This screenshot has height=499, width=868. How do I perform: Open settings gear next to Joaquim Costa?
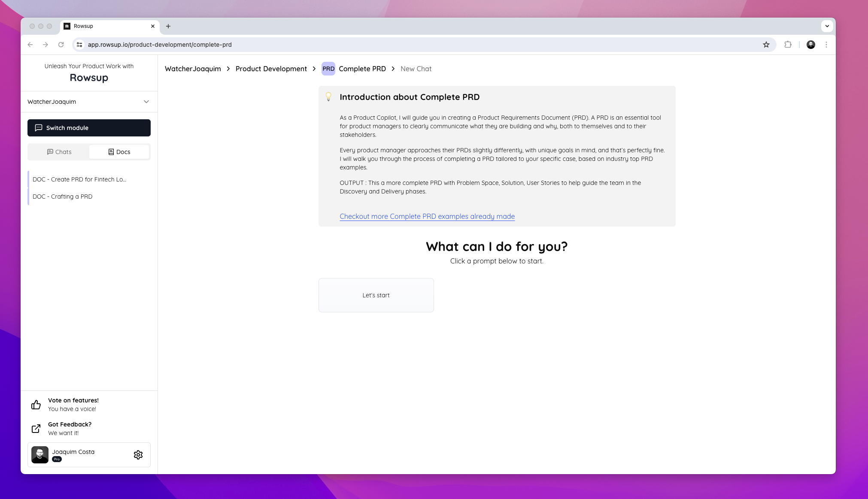click(138, 454)
